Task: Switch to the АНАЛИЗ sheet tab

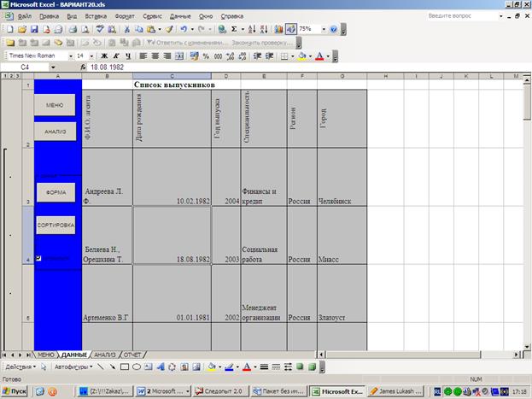Action: click(105, 355)
